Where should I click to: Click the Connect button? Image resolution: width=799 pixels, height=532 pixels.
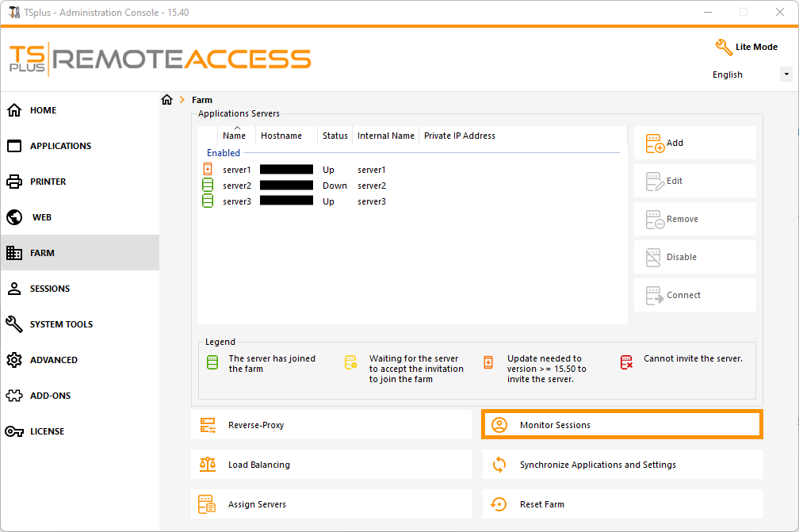(x=695, y=295)
